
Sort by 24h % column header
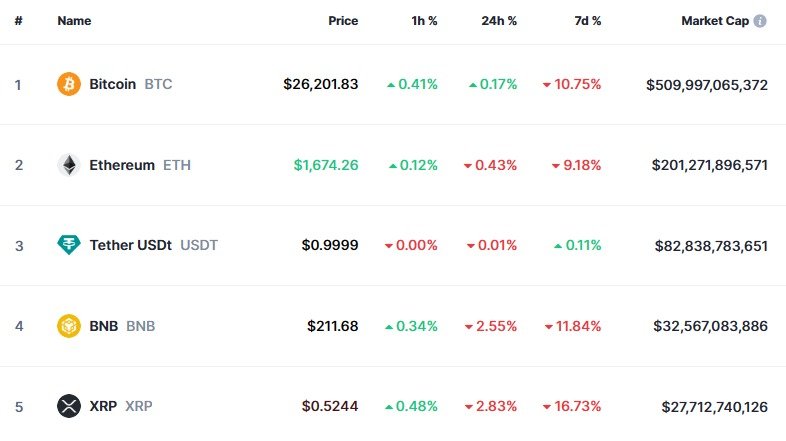[497, 21]
